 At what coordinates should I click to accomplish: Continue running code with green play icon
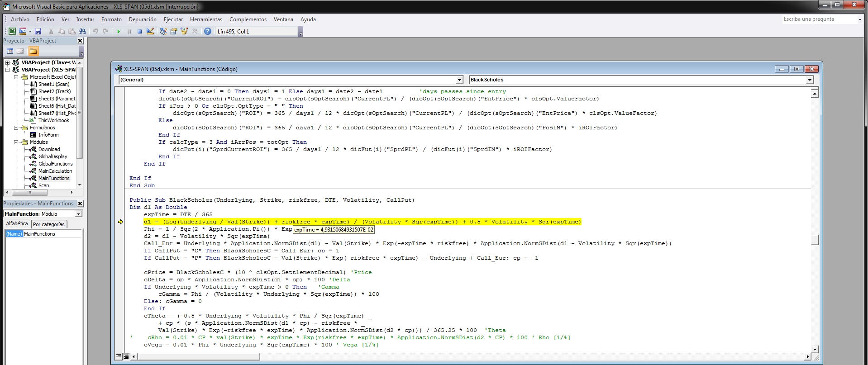tap(119, 31)
